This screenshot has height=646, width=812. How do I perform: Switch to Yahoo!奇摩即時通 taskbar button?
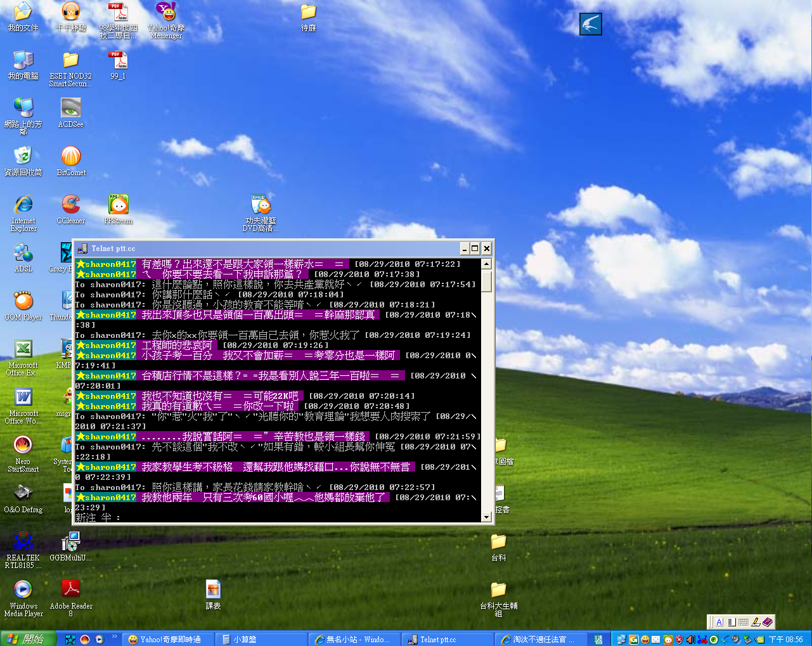point(167,640)
